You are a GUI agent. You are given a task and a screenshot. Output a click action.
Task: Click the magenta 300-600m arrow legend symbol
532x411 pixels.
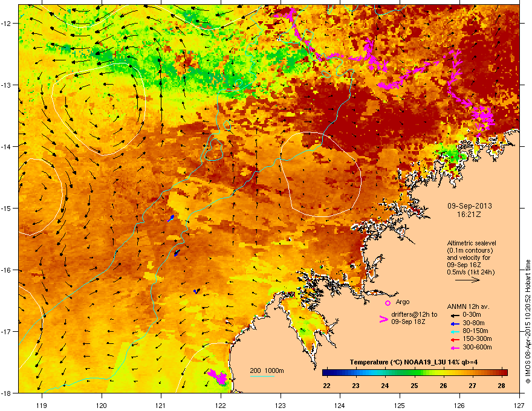pyautogui.click(x=455, y=348)
